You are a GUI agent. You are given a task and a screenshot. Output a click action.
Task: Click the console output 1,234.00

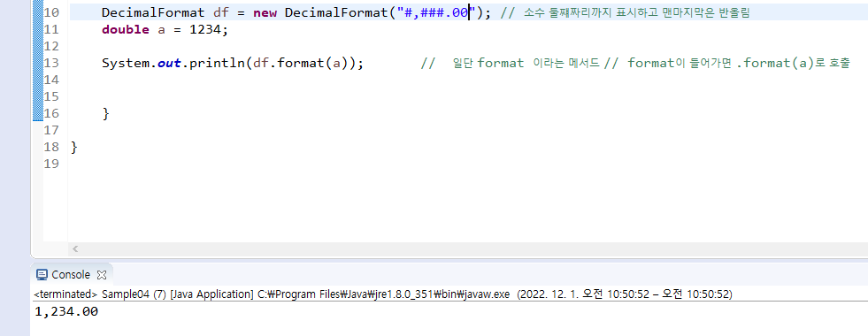pos(66,311)
